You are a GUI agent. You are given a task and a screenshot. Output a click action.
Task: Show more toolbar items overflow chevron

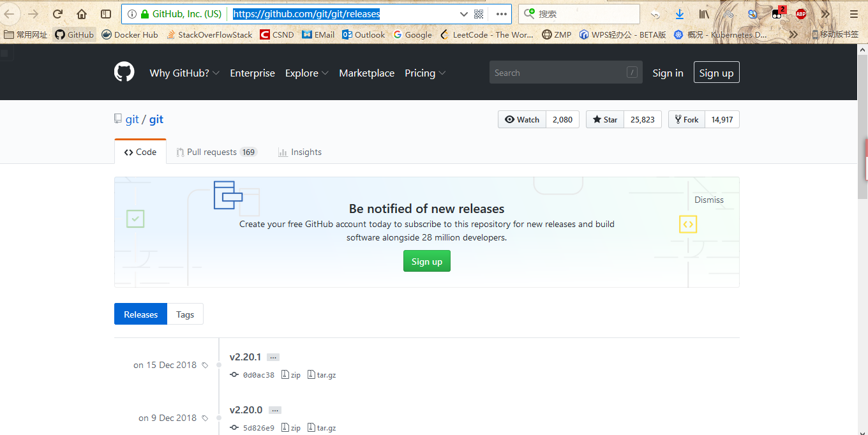tap(825, 14)
